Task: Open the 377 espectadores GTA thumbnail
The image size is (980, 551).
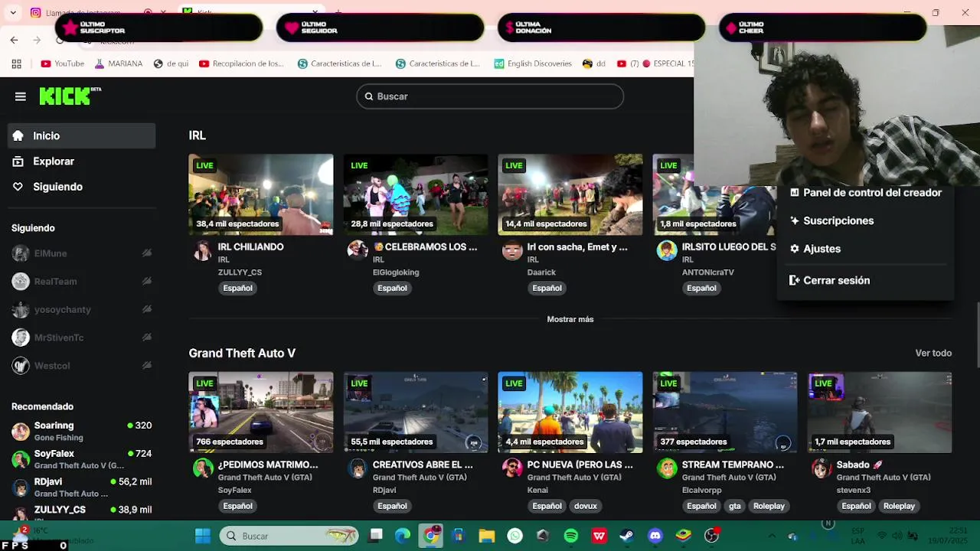Action: (x=725, y=412)
